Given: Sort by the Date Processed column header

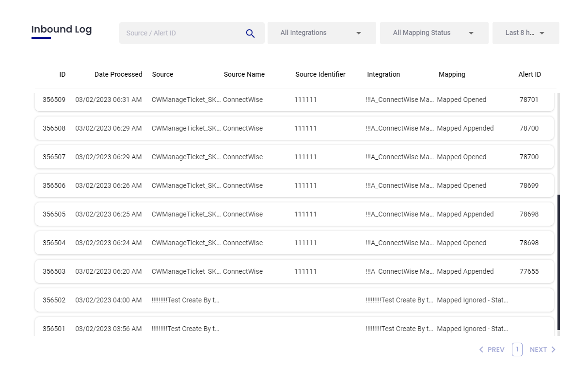Looking at the screenshot, I should point(118,74).
